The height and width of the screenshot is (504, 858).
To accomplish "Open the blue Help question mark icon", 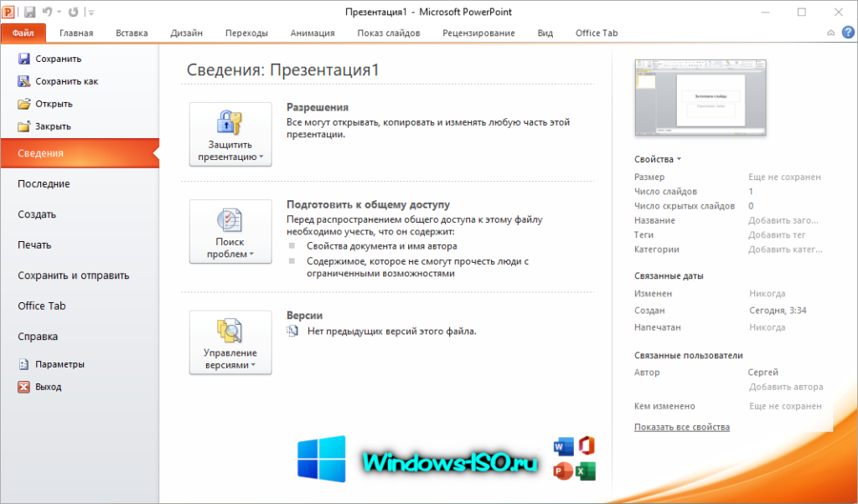I will (848, 33).
